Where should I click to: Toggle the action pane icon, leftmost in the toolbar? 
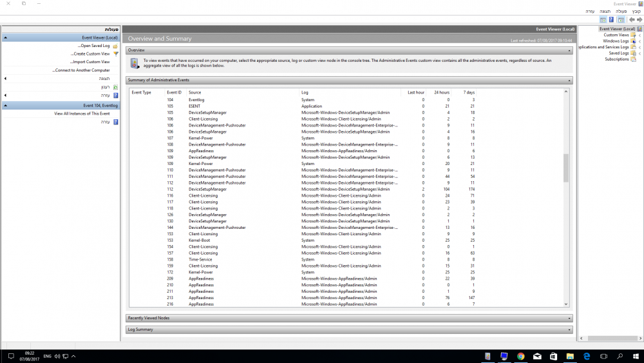[x=603, y=20]
